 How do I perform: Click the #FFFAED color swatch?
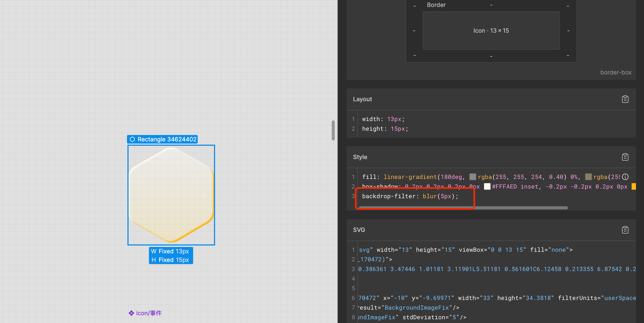(487, 186)
